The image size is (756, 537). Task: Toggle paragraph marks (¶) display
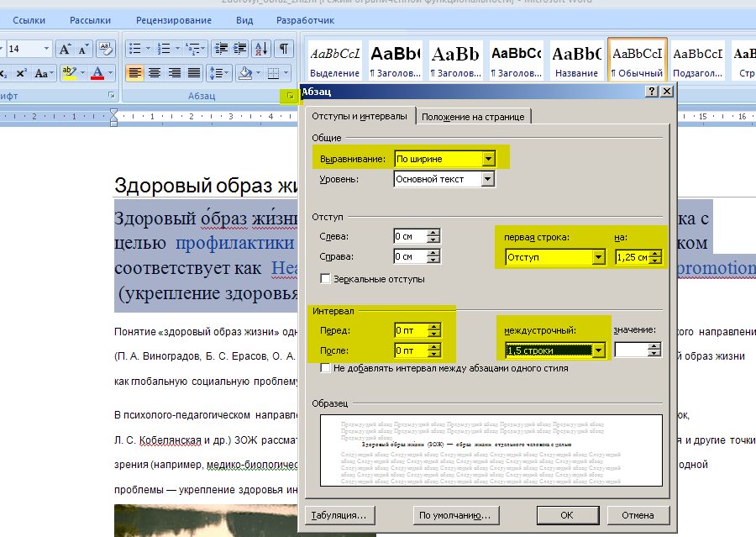click(284, 49)
